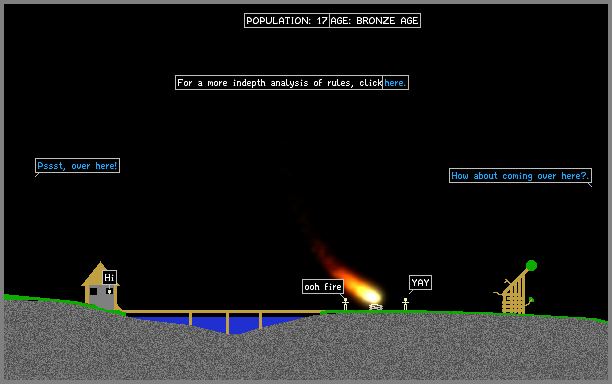Click the stick figure saying 'YAY'
Viewport: 612px width, 384px height.
pyautogui.click(x=406, y=304)
